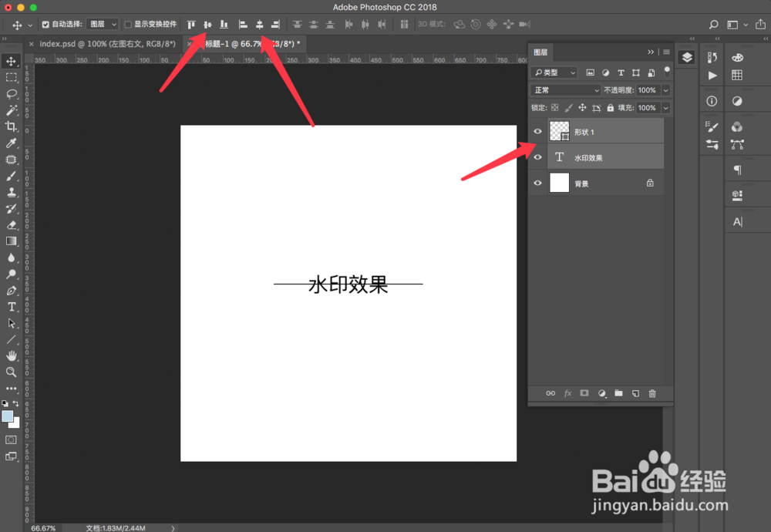Viewport: 771px width, 532px height.
Task: Hide the 形状 1 layer
Action: click(x=537, y=131)
